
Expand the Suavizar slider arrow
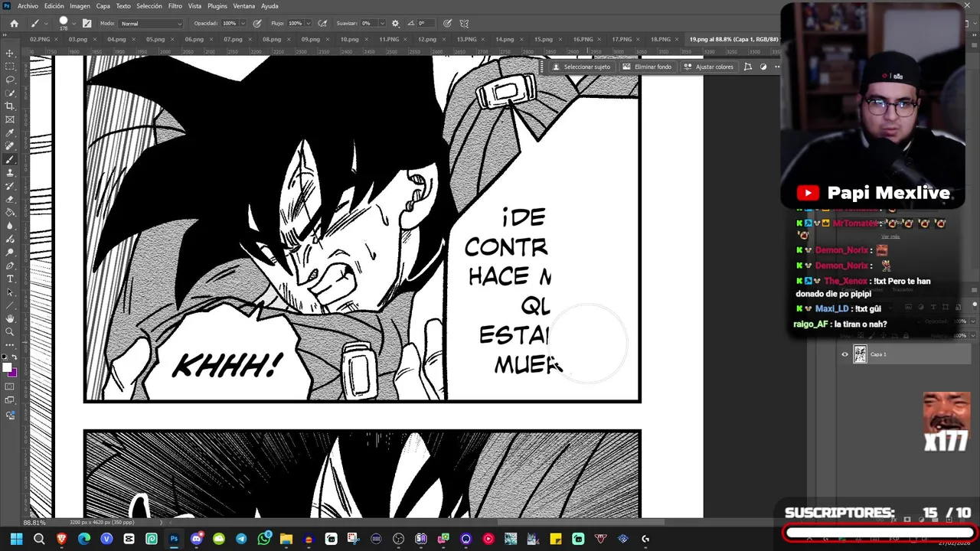pos(382,23)
